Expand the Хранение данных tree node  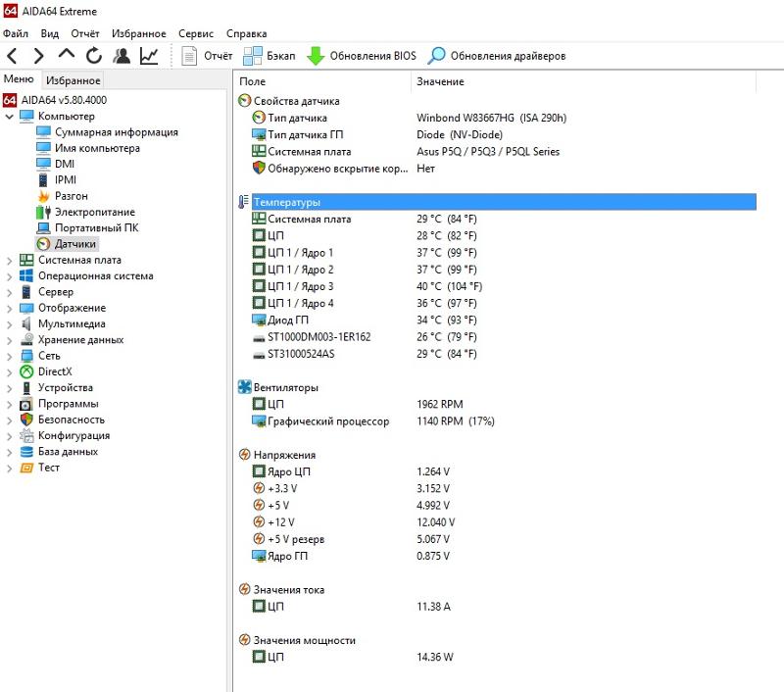pyautogui.click(x=9, y=340)
